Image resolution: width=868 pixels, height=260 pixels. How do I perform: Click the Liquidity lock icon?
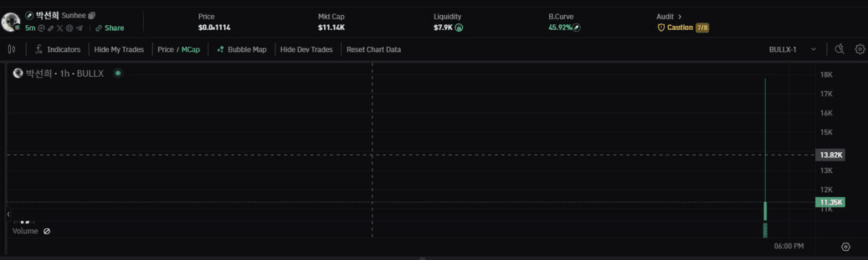point(458,28)
